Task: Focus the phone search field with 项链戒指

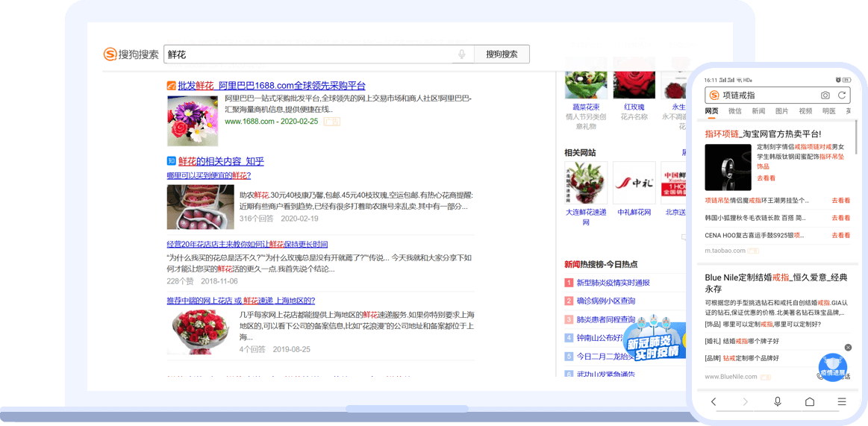Action: pos(778,95)
